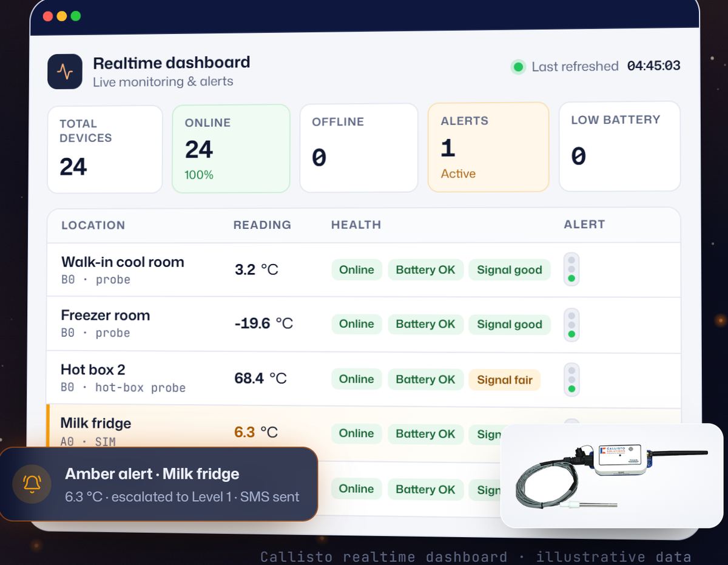Viewport: 728px width, 565px height.
Task: Click the B0 · hot-box probe label
Action: tap(123, 387)
